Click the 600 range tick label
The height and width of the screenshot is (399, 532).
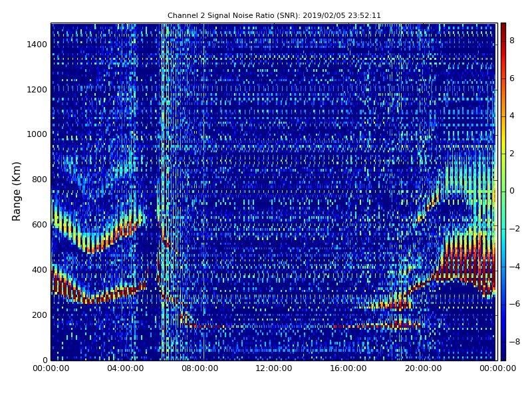(x=39, y=225)
